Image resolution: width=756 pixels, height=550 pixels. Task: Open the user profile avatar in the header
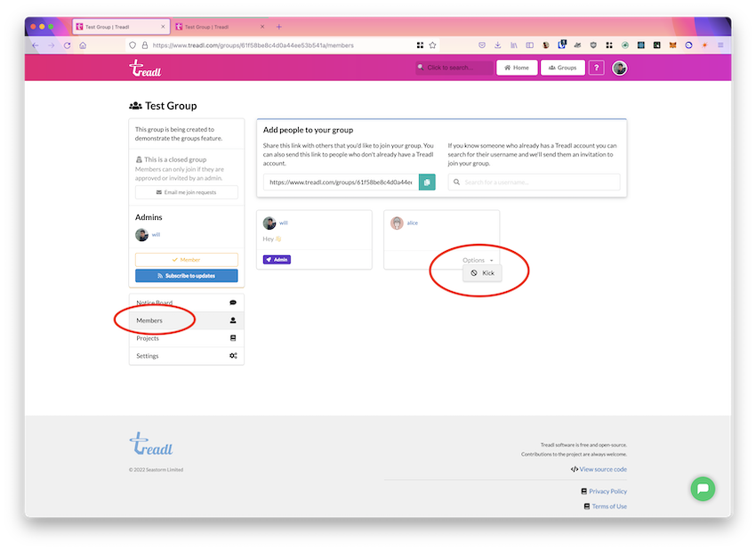pos(620,68)
